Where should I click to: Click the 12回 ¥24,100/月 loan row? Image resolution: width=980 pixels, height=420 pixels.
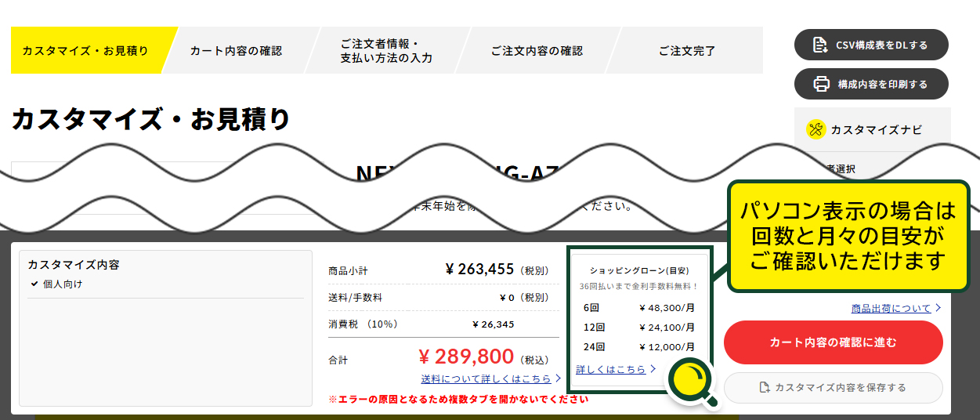639,327
